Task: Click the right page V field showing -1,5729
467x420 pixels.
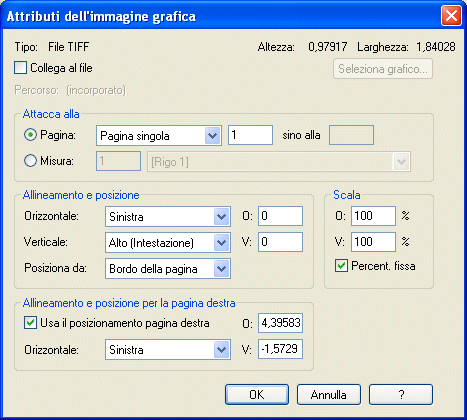Action: [x=280, y=349]
